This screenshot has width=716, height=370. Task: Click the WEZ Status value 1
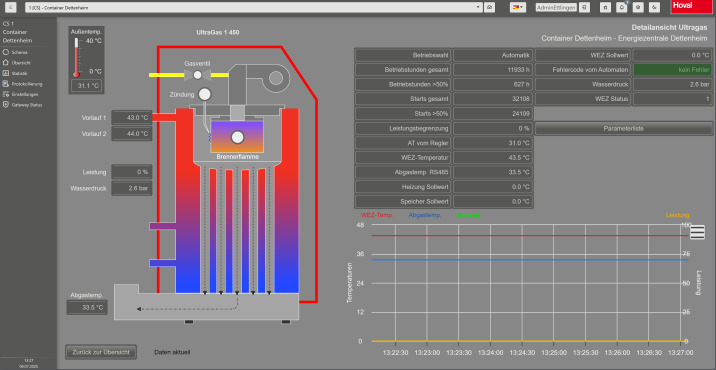[x=672, y=99]
